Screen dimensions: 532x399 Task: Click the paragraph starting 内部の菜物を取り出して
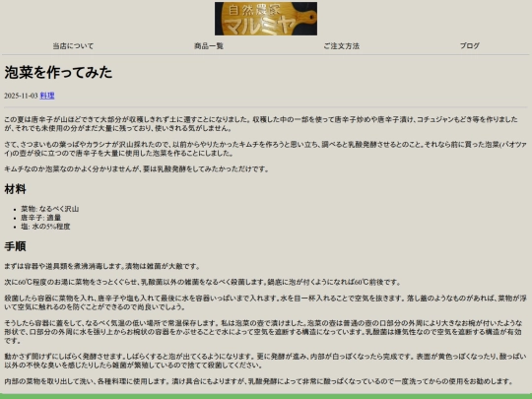pyautogui.click(x=258, y=381)
